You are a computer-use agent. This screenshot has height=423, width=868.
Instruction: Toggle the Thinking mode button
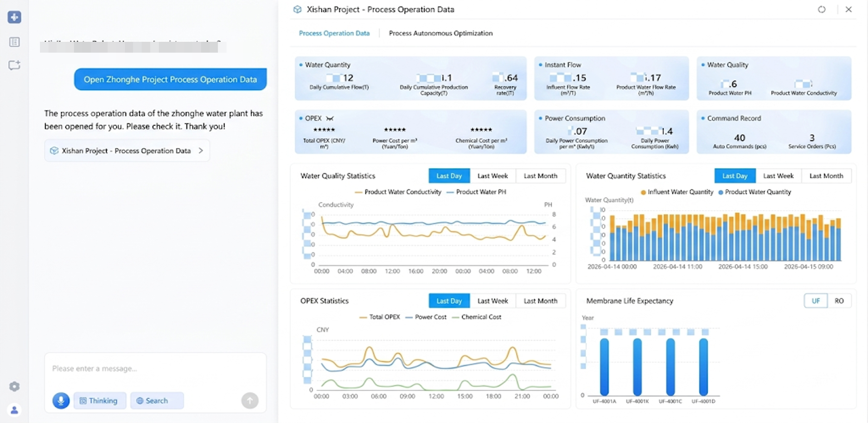point(99,401)
